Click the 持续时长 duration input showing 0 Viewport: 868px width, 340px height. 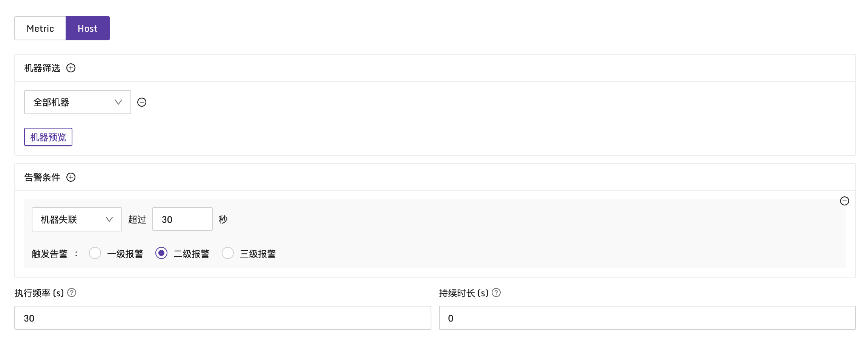pyautogui.click(x=646, y=318)
